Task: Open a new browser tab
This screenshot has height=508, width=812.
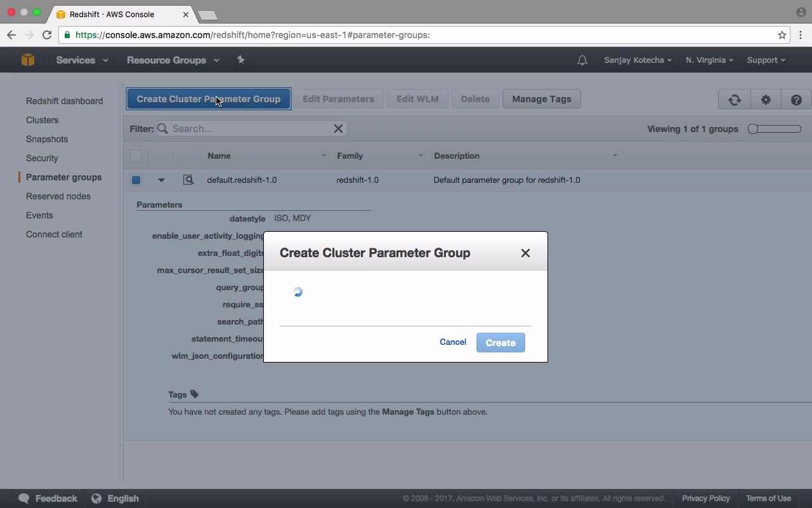Action: [x=207, y=15]
